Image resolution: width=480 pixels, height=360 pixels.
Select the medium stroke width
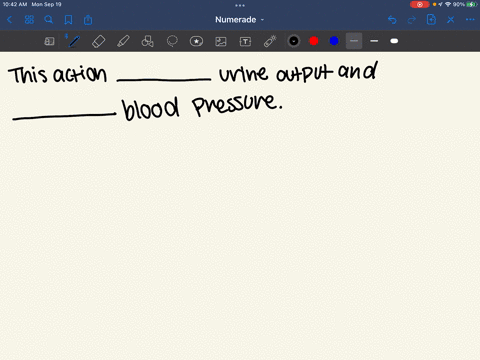[x=374, y=41]
